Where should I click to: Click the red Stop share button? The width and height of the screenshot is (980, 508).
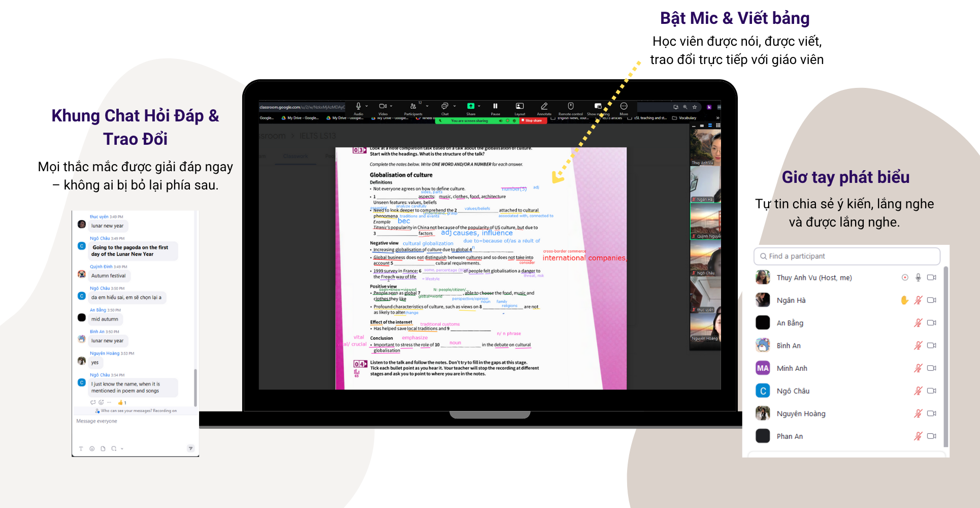[533, 121]
